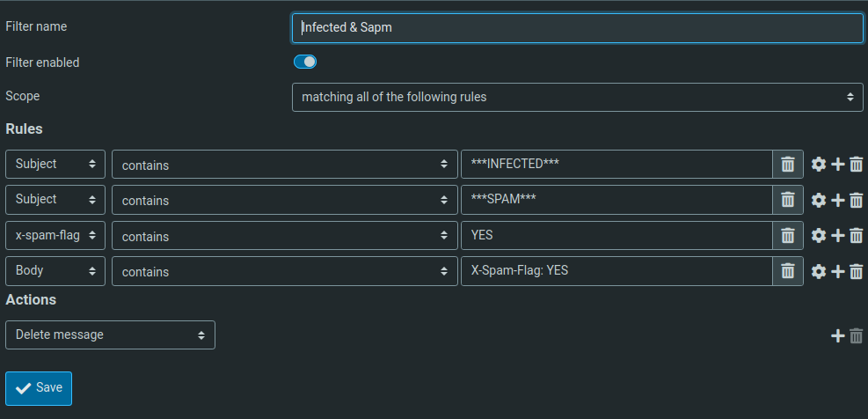This screenshot has width=868, height=419.
Task: Add rule after the ***SPAM*** rule
Action: point(838,201)
